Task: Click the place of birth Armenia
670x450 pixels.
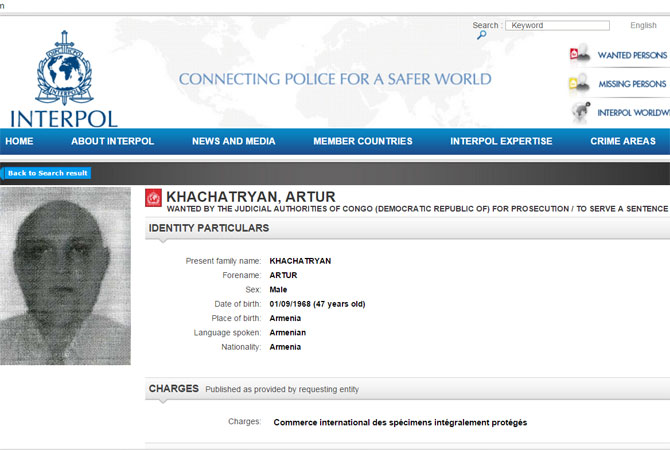Action: coord(285,318)
